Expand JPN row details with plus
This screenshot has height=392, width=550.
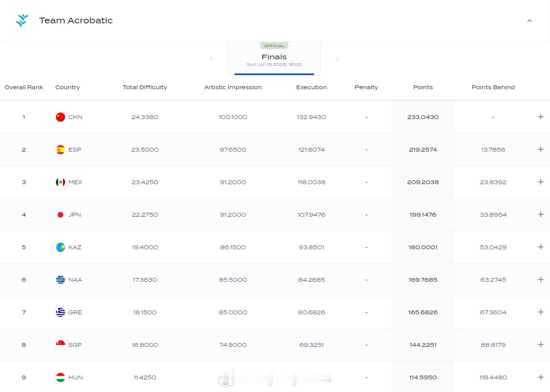[540, 214]
